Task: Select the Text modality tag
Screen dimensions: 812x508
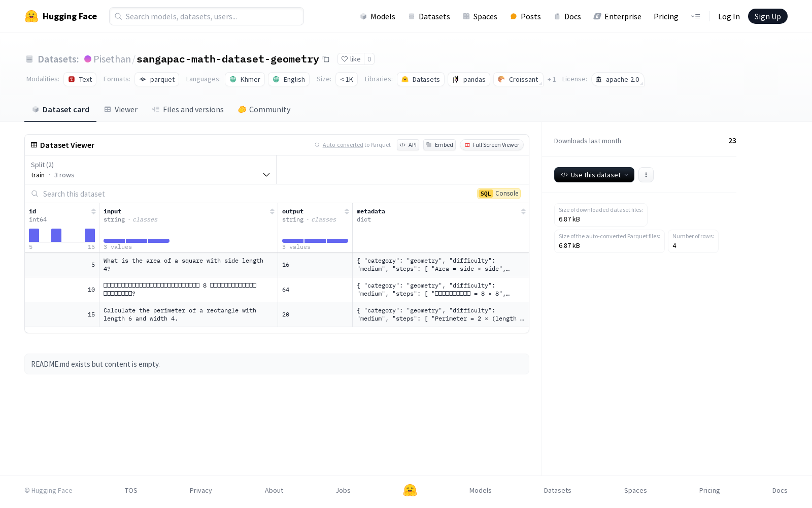Action: tap(80, 79)
